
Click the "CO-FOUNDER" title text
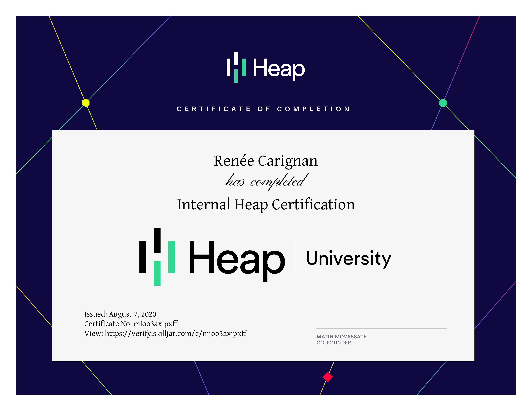(334, 343)
